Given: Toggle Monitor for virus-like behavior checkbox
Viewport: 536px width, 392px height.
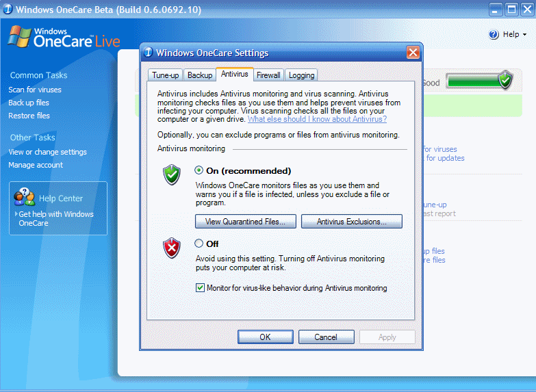Looking at the screenshot, I should [x=200, y=288].
